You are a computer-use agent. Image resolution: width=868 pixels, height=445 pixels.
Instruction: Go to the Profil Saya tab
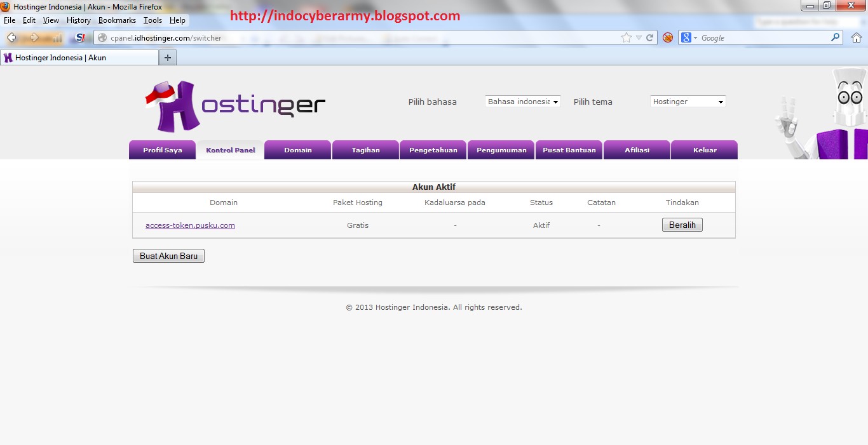coord(162,150)
